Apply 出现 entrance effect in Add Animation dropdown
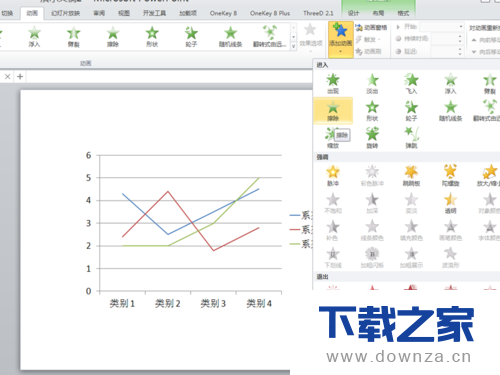This screenshot has width=500, height=375. (x=333, y=84)
